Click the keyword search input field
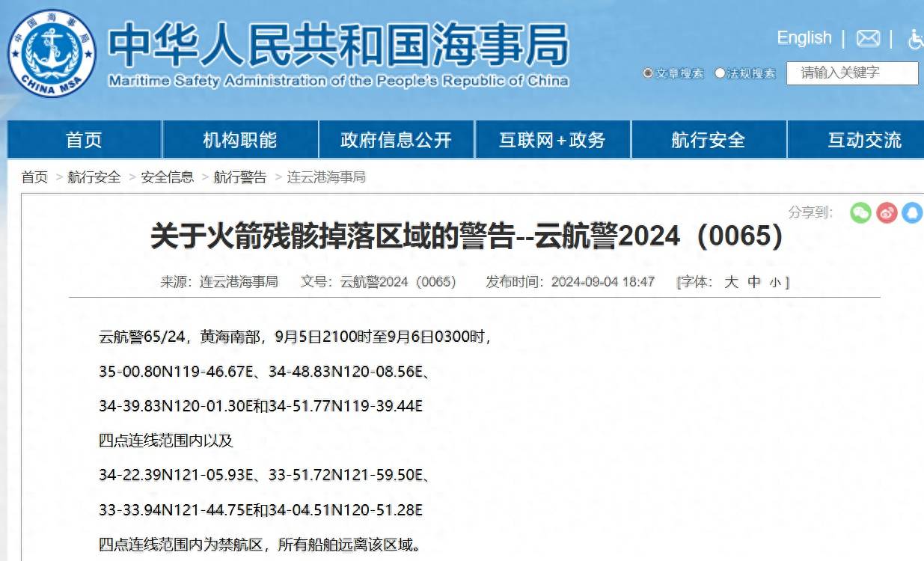This screenshot has height=561, width=924. point(851,73)
